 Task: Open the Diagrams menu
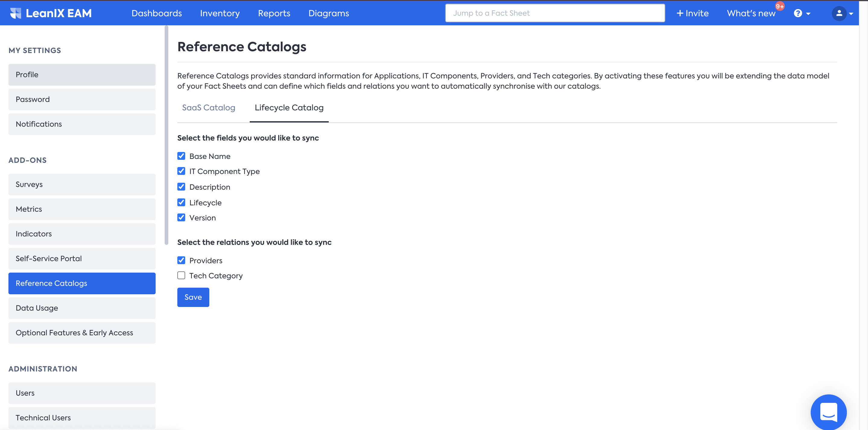[328, 13]
